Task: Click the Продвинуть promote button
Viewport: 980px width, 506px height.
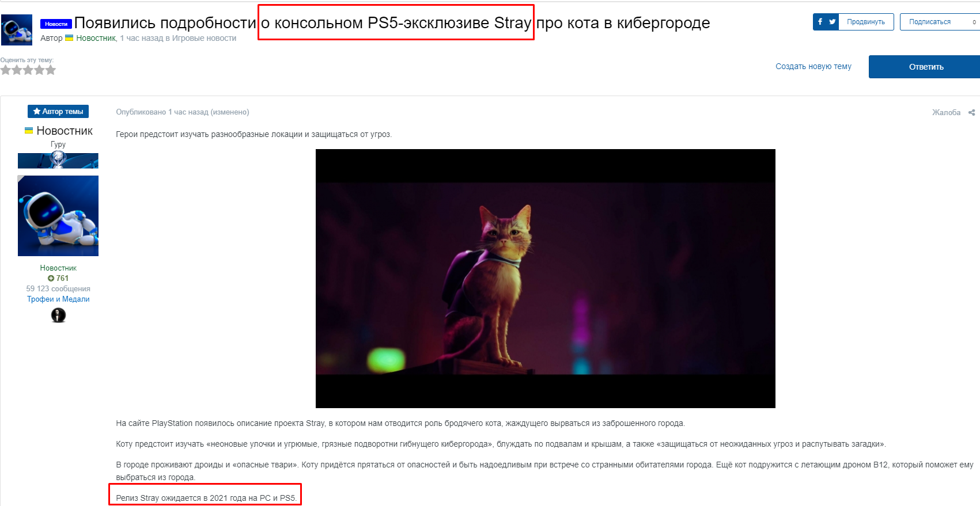Action: tap(865, 22)
